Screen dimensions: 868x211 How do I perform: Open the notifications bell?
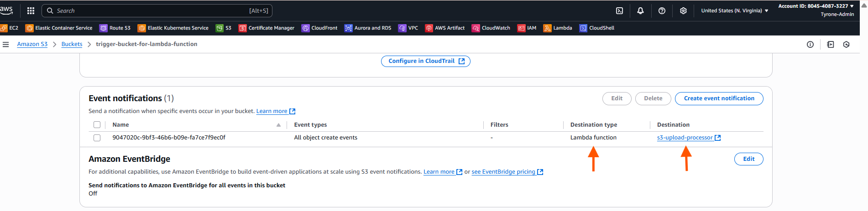pyautogui.click(x=640, y=10)
